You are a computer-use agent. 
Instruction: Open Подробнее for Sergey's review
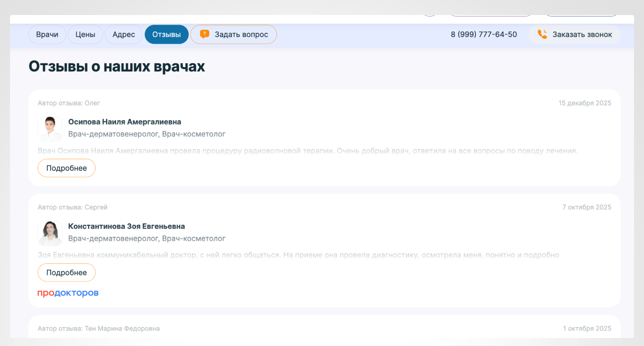pos(67,273)
